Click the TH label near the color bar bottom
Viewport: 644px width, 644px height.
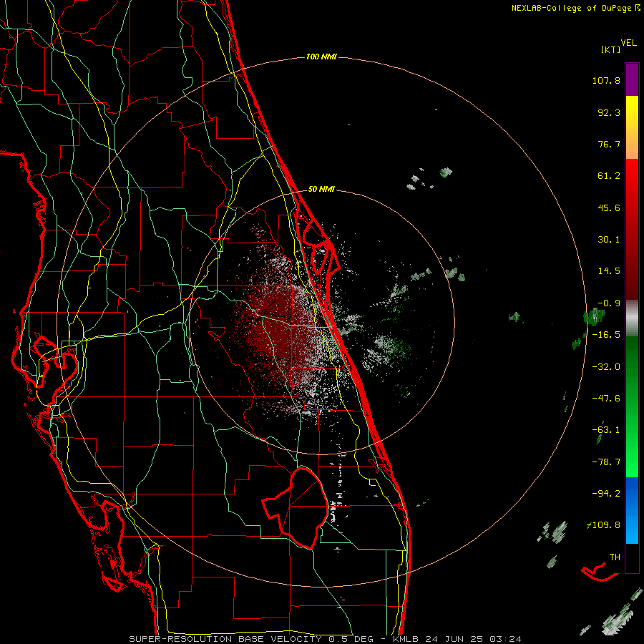click(x=615, y=557)
